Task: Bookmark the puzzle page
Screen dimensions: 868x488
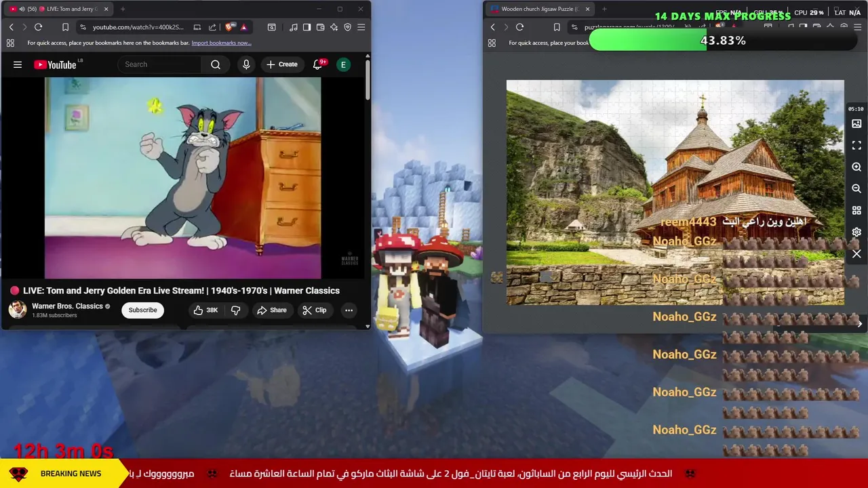Action: [x=557, y=27]
